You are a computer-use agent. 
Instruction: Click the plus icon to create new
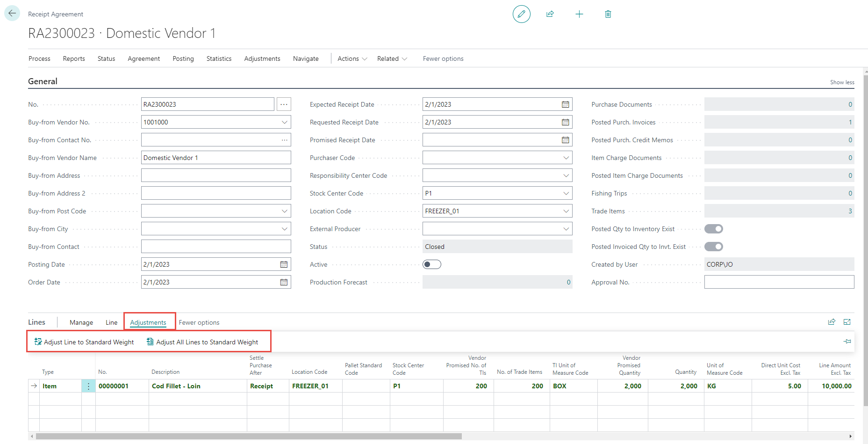[x=579, y=14]
